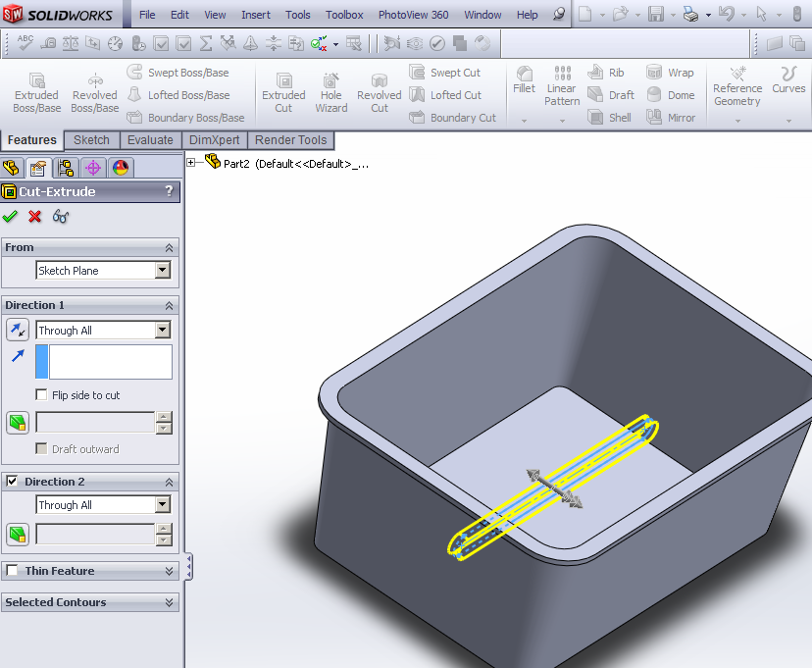Click the spelling check ABC icon

pyautogui.click(x=25, y=42)
